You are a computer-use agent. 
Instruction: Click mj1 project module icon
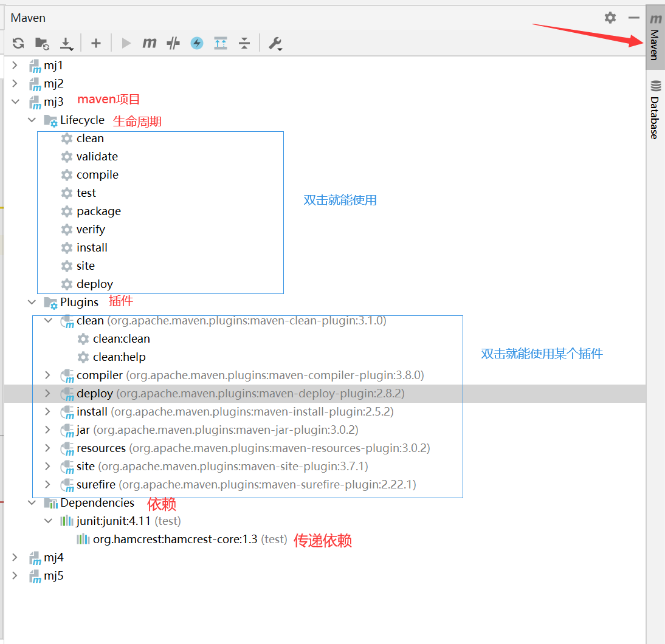(x=35, y=66)
